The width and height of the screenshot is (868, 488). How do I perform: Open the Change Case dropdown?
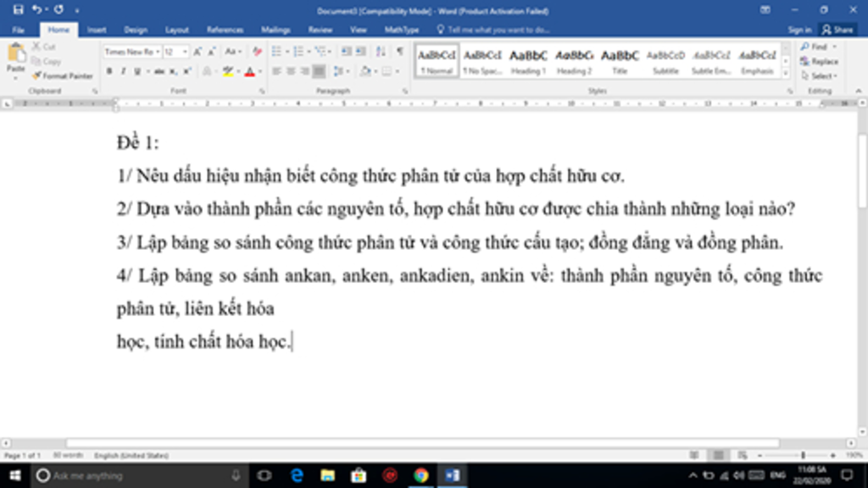point(233,52)
